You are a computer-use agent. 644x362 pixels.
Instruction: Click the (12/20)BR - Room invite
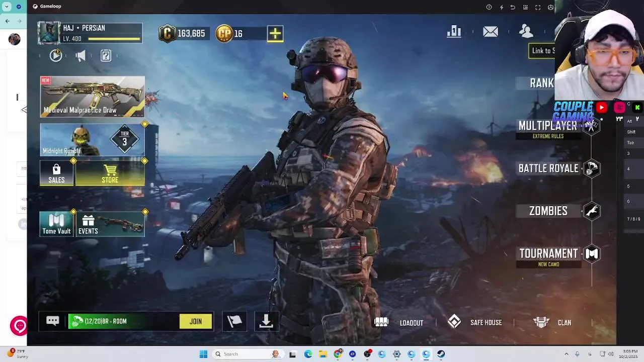123,321
